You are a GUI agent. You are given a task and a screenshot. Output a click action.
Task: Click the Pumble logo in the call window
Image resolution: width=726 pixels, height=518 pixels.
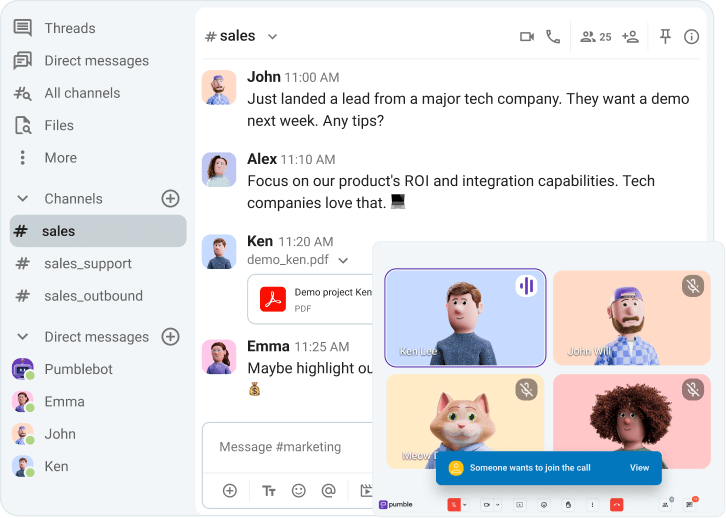(396, 505)
